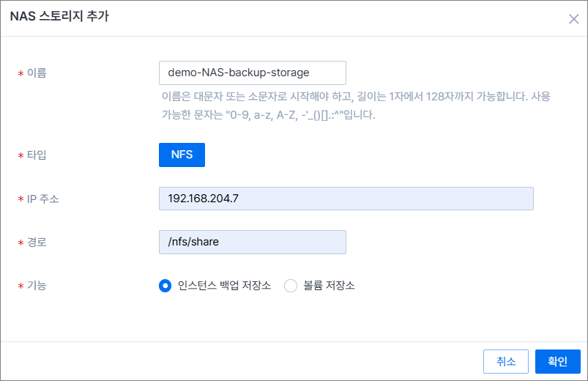Click the 경로 field label

(37, 243)
